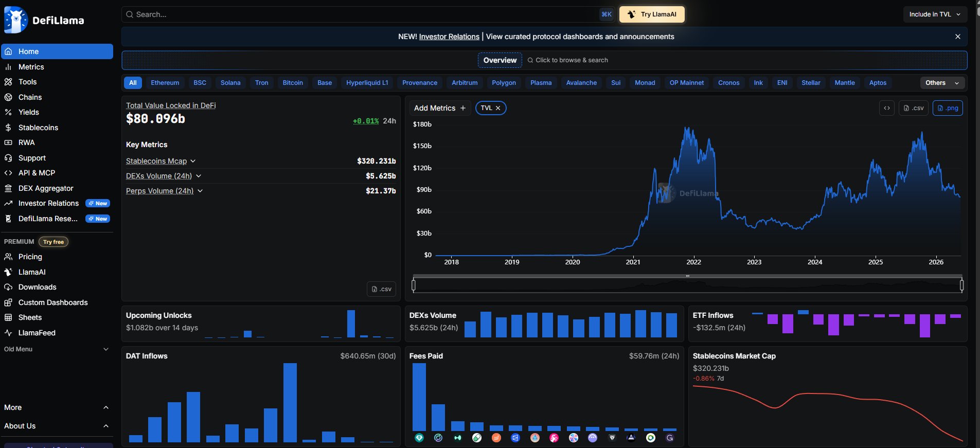
Task: Open the RWA icon in sidebar
Action: pyautogui.click(x=8, y=142)
